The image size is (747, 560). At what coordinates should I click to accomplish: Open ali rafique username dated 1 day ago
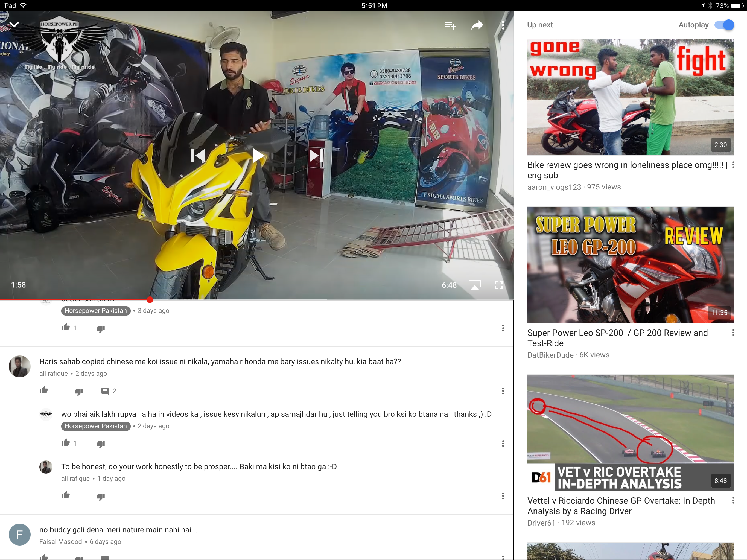75,478
